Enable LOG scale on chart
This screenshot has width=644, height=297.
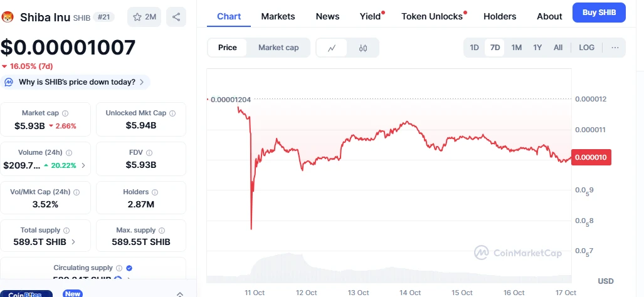tap(586, 48)
